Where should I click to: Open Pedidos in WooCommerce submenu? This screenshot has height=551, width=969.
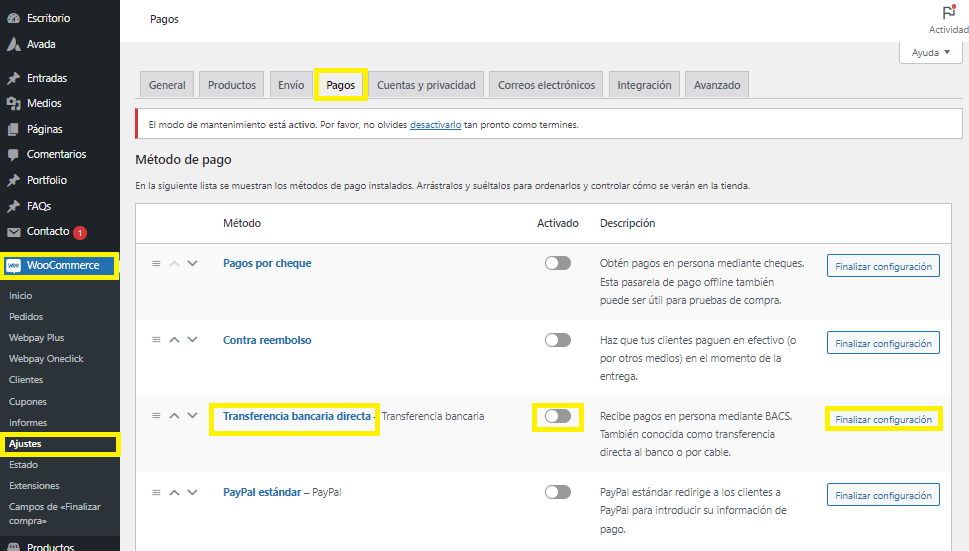tap(26, 317)
